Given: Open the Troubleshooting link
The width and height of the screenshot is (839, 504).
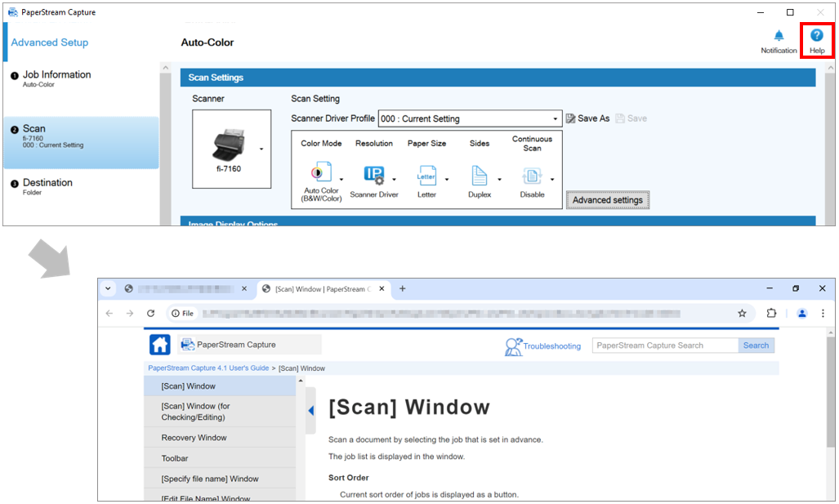Looking at the screenshot, I should click(x=543, y=346).
